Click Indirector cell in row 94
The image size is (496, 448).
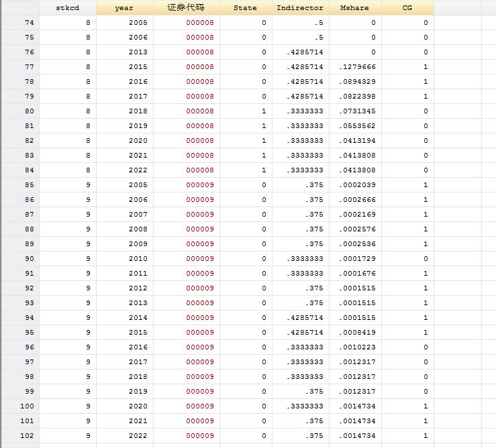point(301,317)
